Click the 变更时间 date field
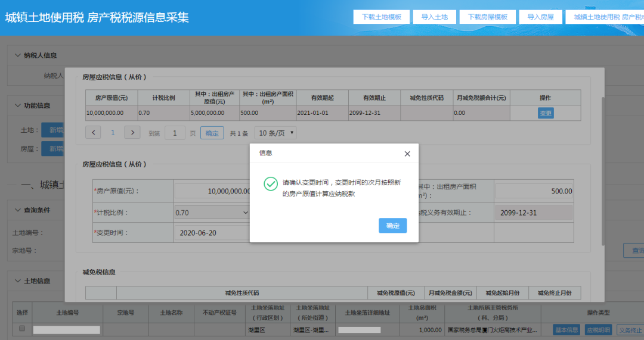Viewport: 644px width, 340px height. pos(212,233)
